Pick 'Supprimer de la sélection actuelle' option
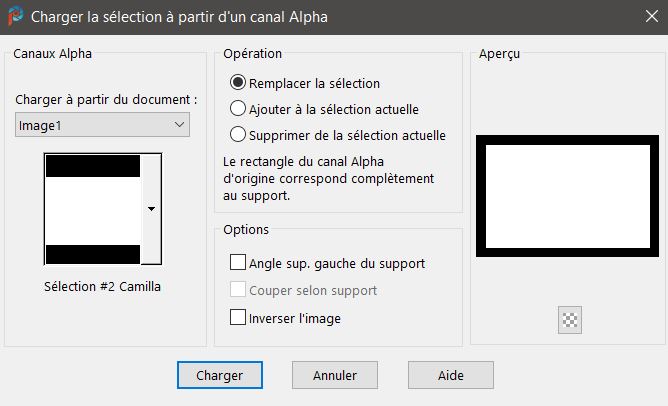The width and height of the screenshot is (668, 406). point(238,135)
